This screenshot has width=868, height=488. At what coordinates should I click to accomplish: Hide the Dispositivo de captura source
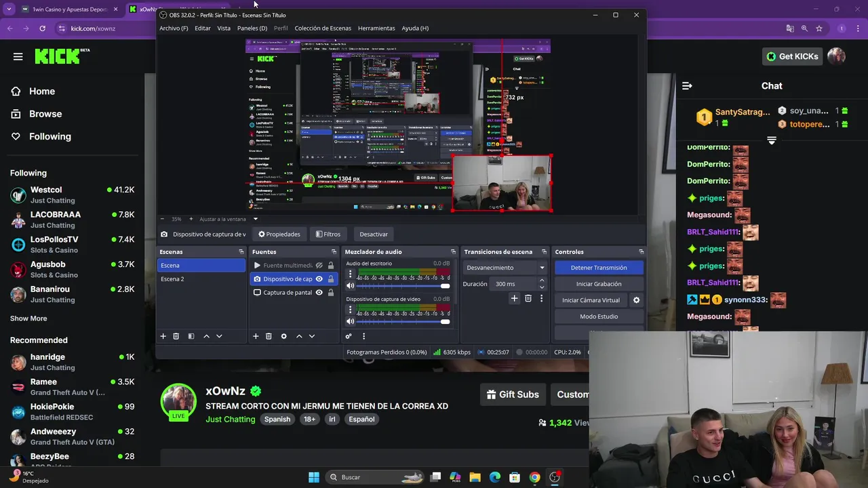tap(319, 279)
